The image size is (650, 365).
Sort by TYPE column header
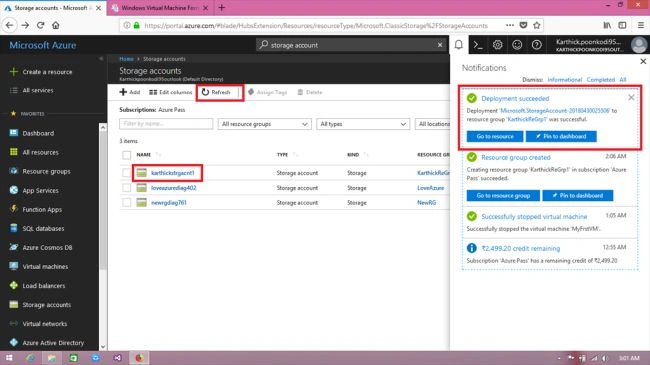tap(282, 155)
